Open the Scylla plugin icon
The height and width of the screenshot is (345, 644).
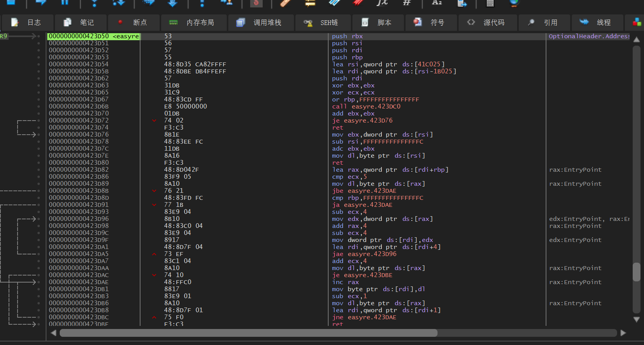point(256,3)
